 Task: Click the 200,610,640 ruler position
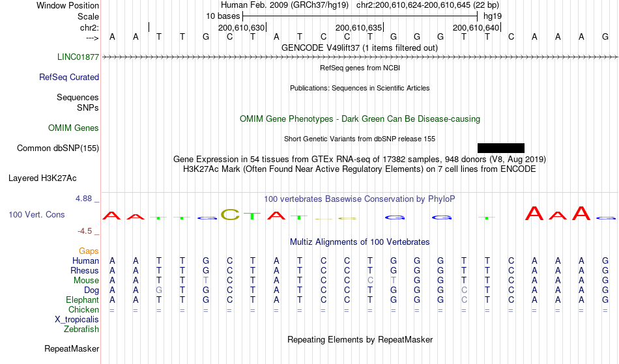pos(476,28)
